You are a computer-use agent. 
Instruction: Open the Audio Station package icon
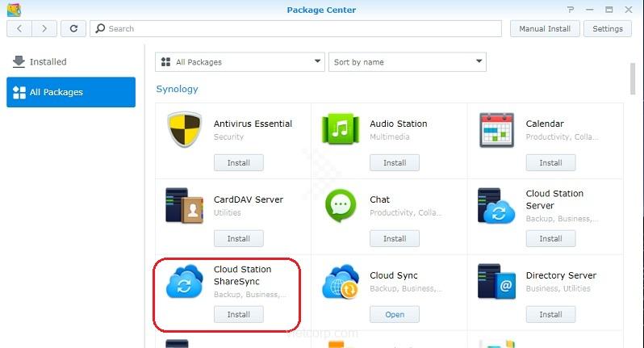point(340,131)
